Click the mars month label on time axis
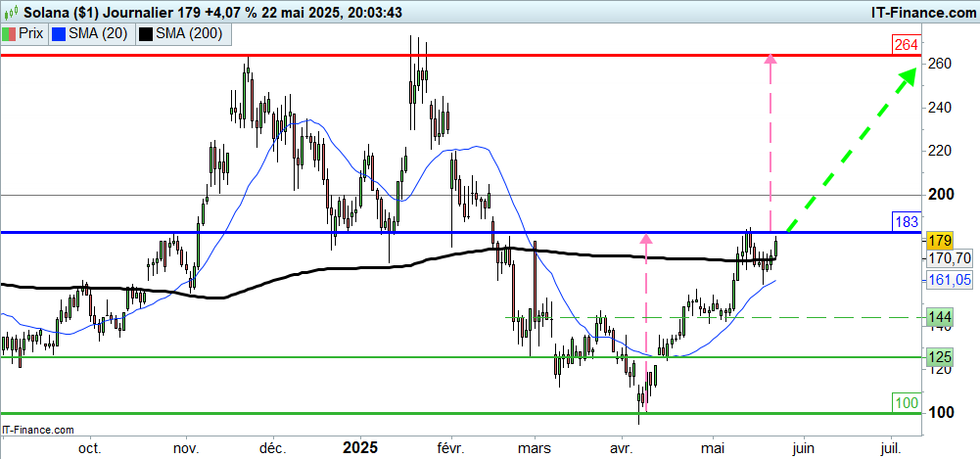The width and height of the screenshot is (980, 459). tap(534, 448)
